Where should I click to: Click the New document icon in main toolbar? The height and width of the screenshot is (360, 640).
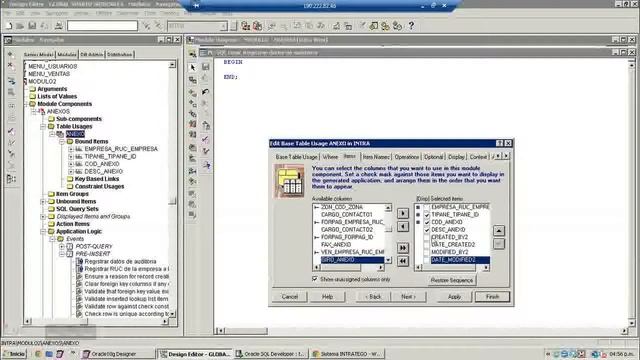(9, 26)
